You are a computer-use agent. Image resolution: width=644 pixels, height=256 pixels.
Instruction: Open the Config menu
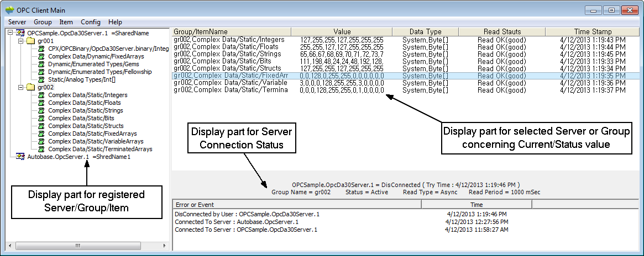(x=91, y=22)
